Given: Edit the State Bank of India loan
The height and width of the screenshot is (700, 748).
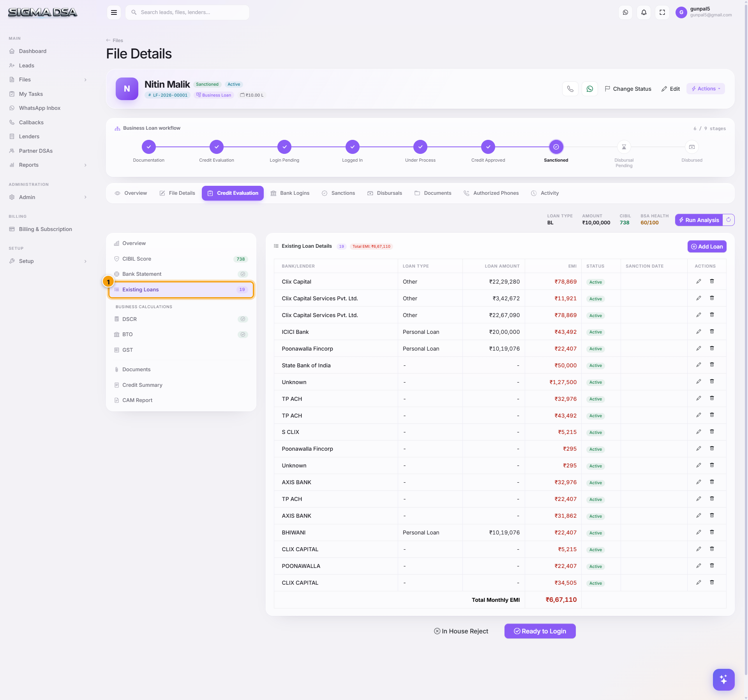Looking at the screenshot, I should point(699,365).
